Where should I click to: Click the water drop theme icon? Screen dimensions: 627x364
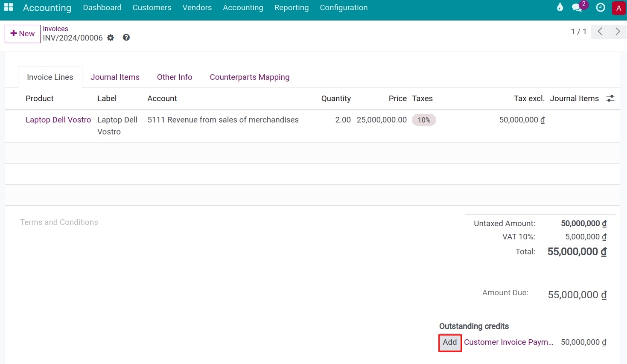[x=560, y=7]
